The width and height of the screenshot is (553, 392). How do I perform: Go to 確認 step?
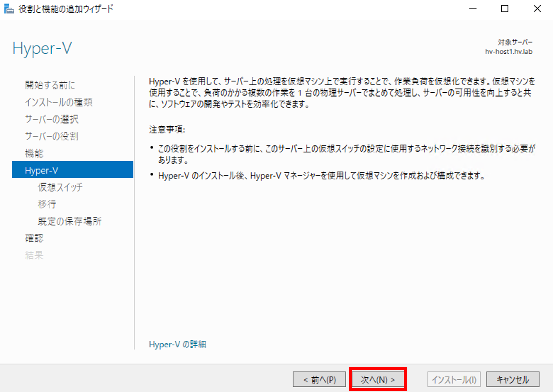click(34, 238)
